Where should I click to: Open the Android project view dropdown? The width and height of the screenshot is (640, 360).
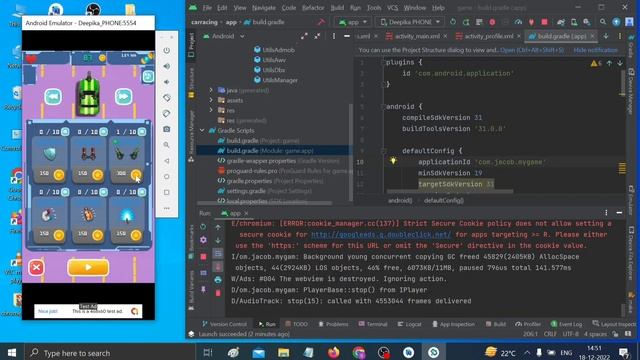pyautogui.click(x=224, y=36)
